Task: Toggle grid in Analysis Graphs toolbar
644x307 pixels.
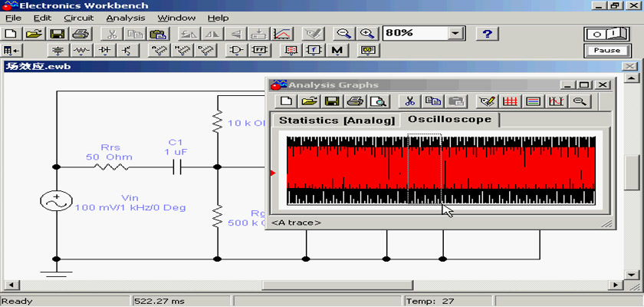Action: (511, 101)
